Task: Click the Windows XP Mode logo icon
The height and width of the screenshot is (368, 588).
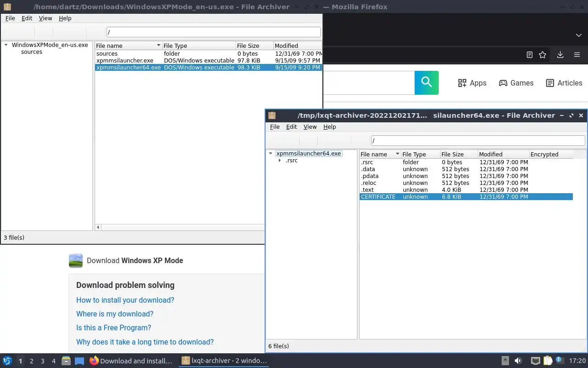Action: [x=76, y=260]
